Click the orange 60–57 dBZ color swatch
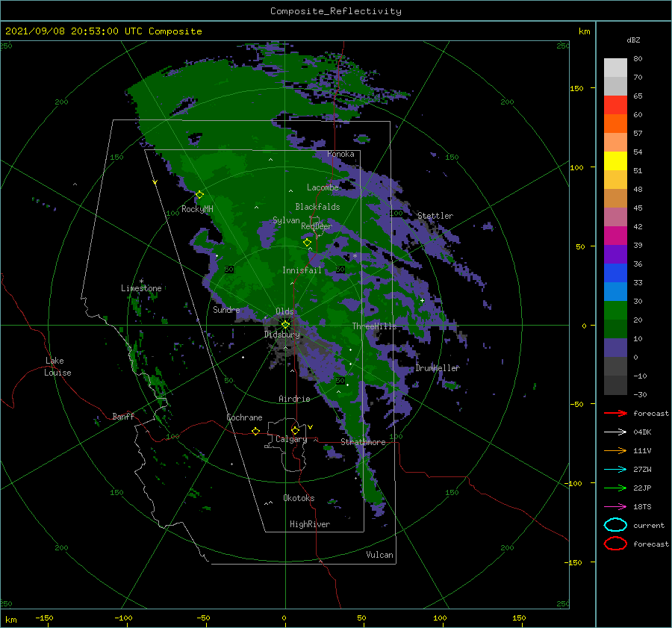The width and height of the screenshot is (672, 628). click(615, 123)
